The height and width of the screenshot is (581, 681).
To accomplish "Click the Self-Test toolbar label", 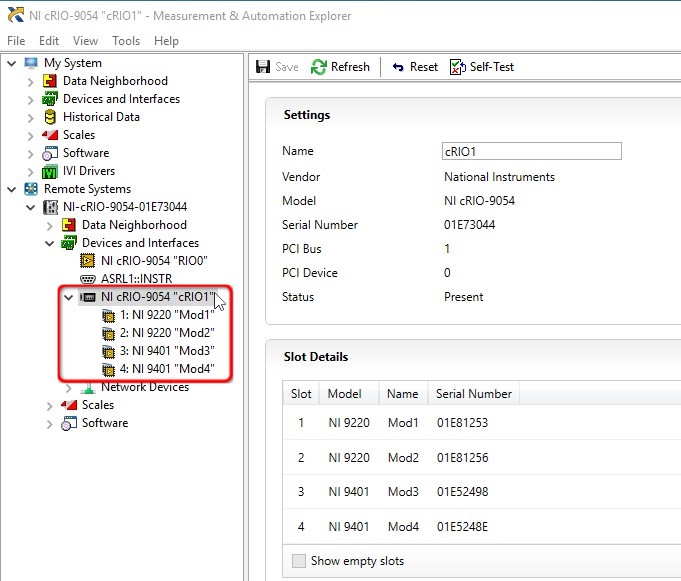I will pyautogui.click(x=492, y=67).
